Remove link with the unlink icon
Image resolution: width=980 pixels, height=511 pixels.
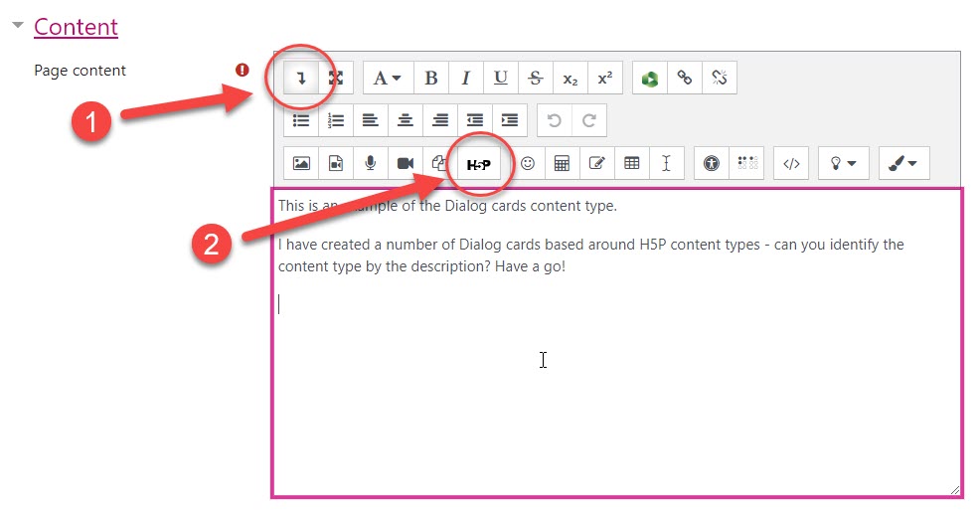[x=720, y=79]
